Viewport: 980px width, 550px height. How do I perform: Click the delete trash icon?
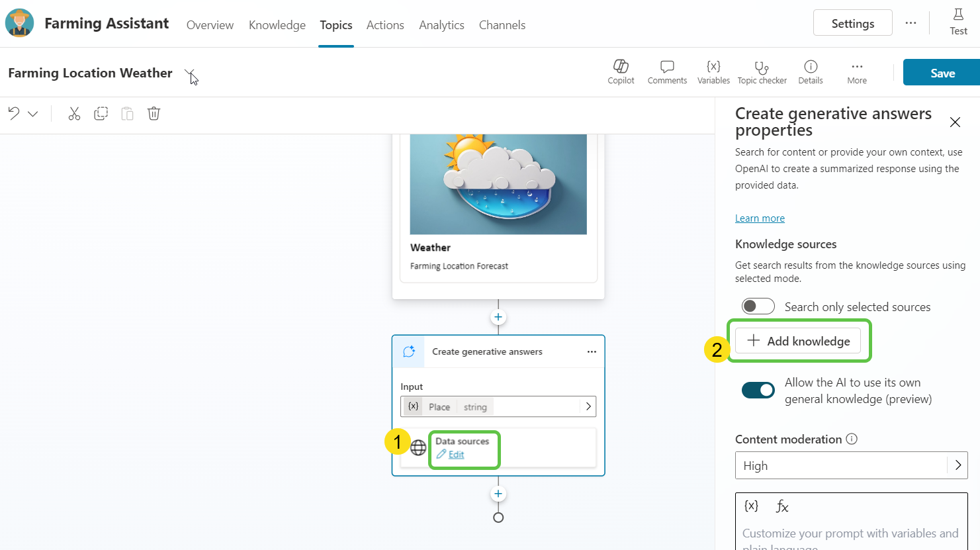[154, 114]
